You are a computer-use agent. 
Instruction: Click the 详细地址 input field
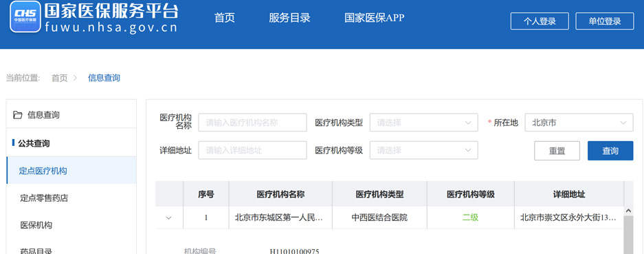tap(253, 150)
